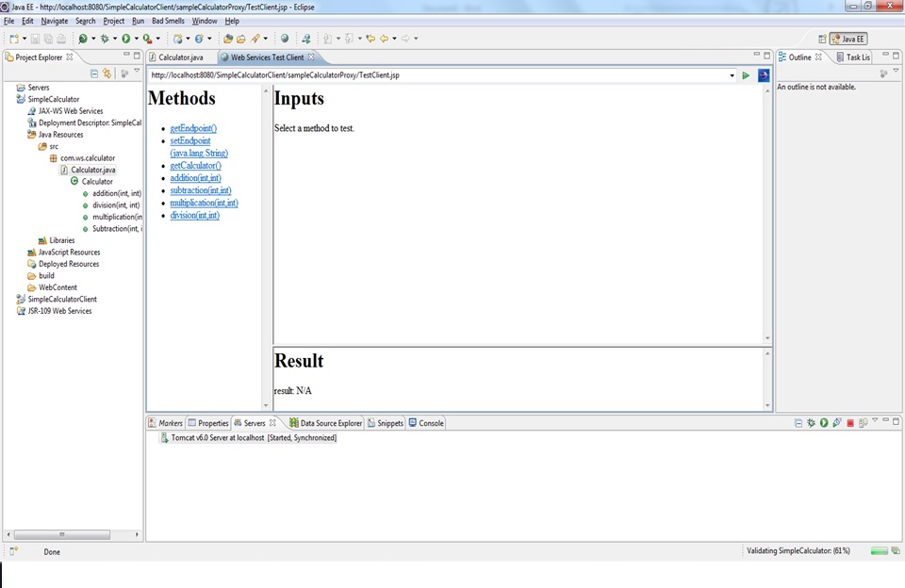Toggle the Java EE perspective button
This screenshot has height=588, width=905.
pyautogui.click(x=847, y=40)
